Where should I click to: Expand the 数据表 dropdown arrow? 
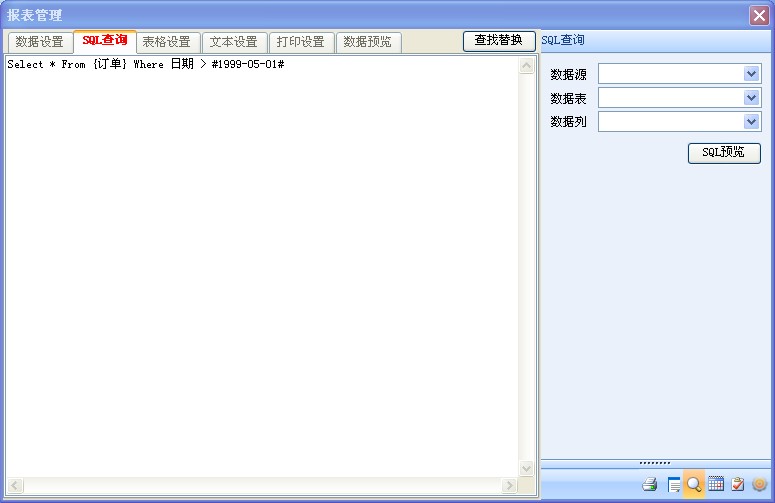751,98
